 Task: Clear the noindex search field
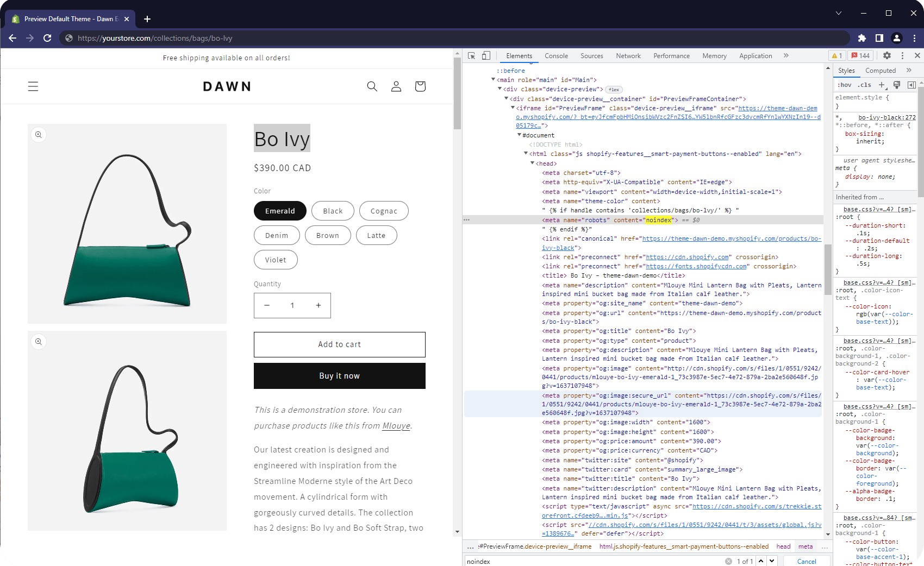pos(728,561)
